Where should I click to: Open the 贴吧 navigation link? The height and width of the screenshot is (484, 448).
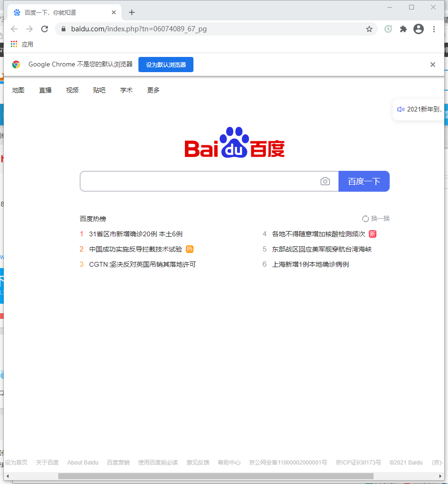(99, 90)
